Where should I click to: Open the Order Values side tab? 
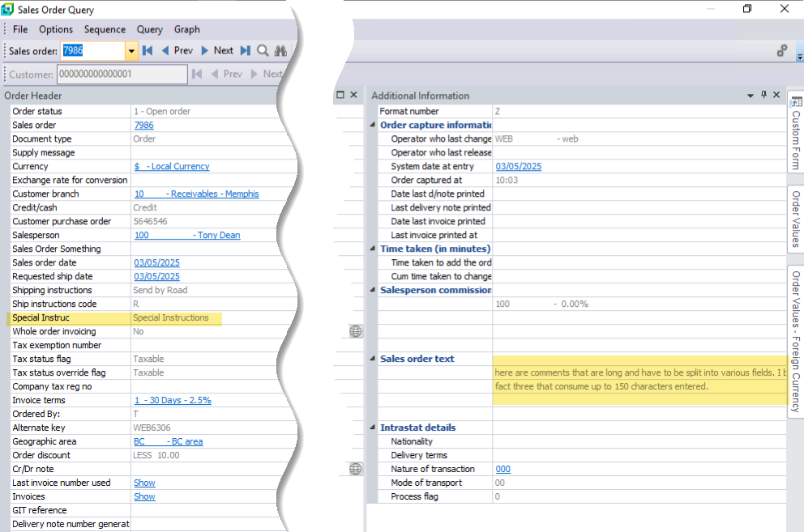[796, 219]
